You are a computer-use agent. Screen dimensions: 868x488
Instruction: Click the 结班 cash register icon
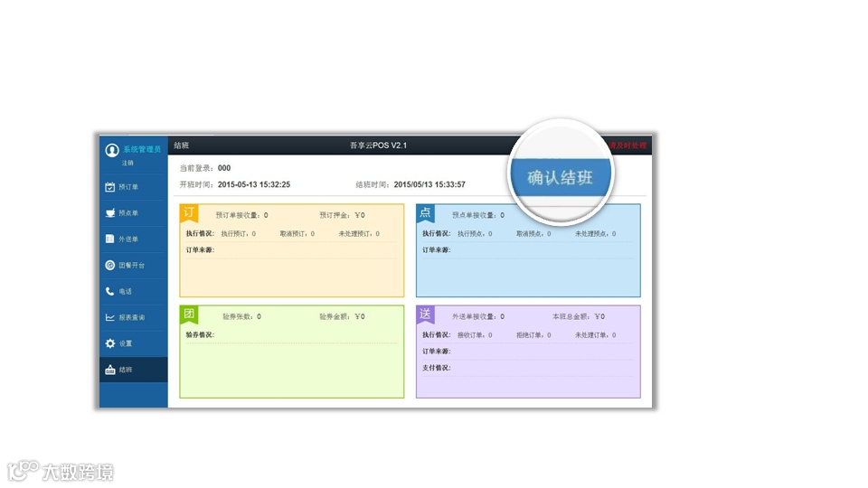point(110,370)
